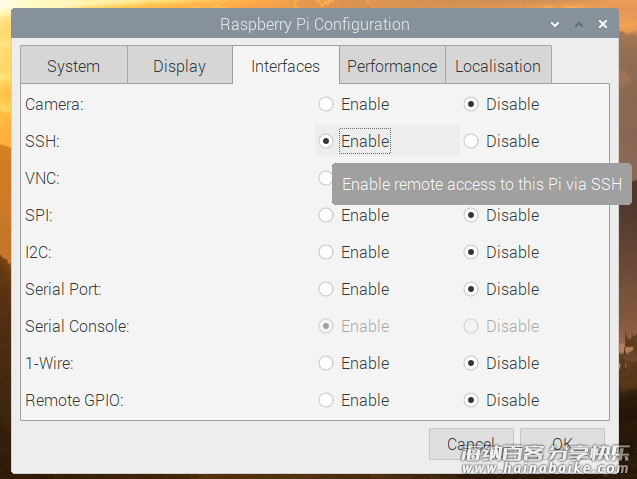Turn on the Serial Port option
Screen dimensions: 637x479
pos(326,289)
